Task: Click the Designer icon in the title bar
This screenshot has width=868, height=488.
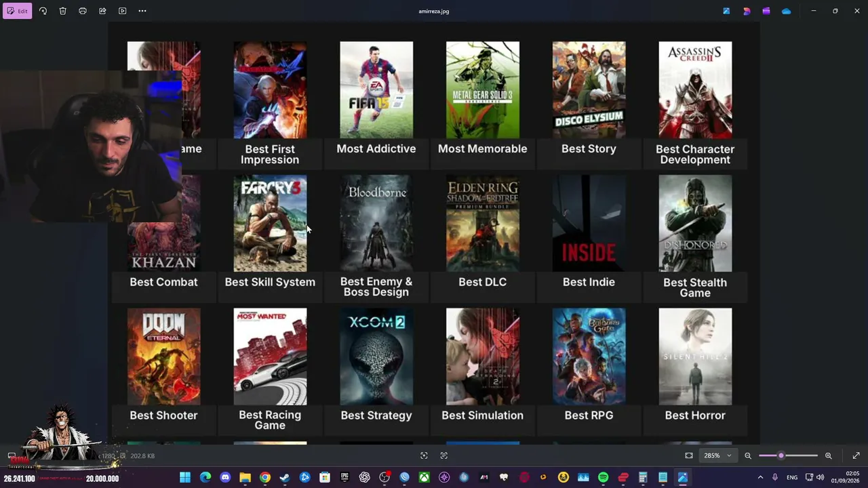Action: pyautogui.click(x=747, y=11)
